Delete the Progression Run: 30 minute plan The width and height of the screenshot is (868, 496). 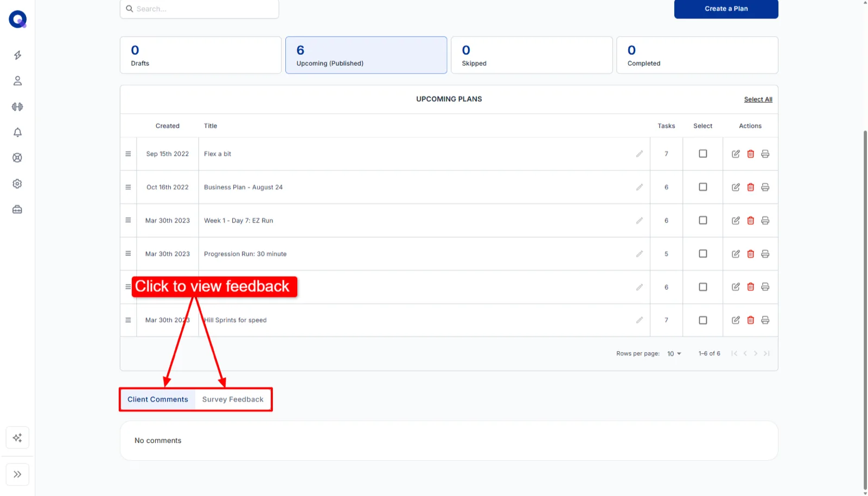[x=751, y=254]
